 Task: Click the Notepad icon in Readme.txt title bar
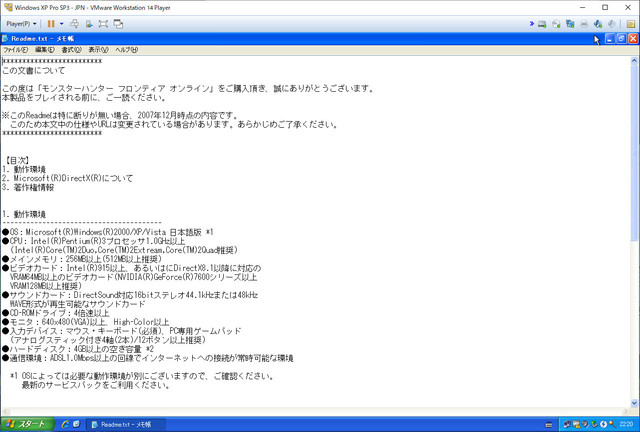point(5,38)
